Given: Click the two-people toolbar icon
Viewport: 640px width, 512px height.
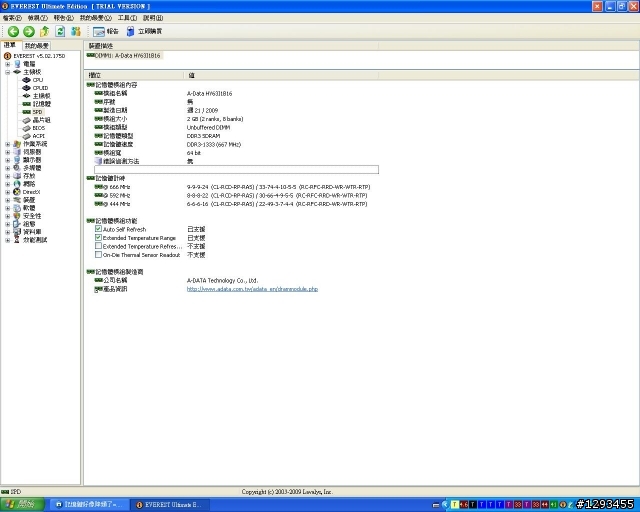Looking at the screenshot, I should [76, 31].
